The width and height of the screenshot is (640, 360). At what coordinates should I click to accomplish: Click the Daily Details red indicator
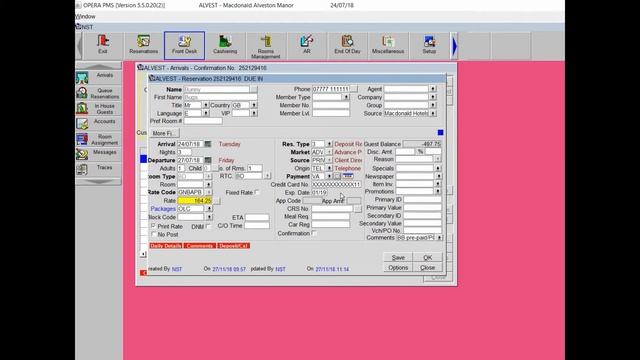click(166, 246)
